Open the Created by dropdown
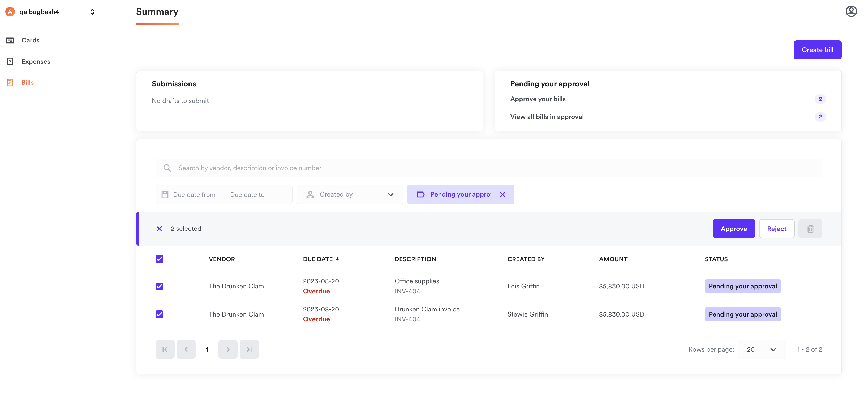This screenshot has width=868, height=393. (349, 194)
